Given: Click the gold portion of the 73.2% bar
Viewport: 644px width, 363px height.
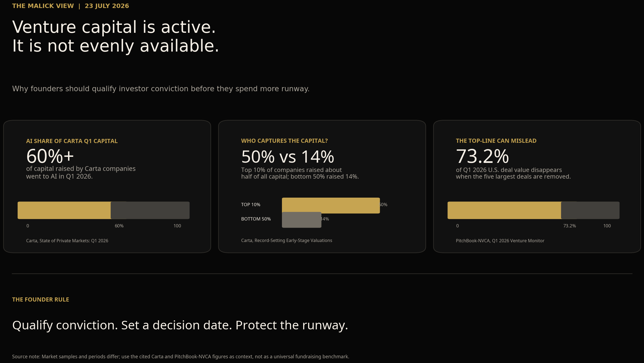Looking at the screenshot, I should 504,210.
